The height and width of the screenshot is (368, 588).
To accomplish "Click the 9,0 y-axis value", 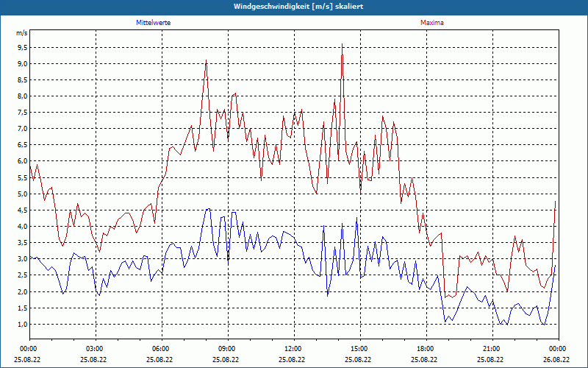I will tap(23, 63).
